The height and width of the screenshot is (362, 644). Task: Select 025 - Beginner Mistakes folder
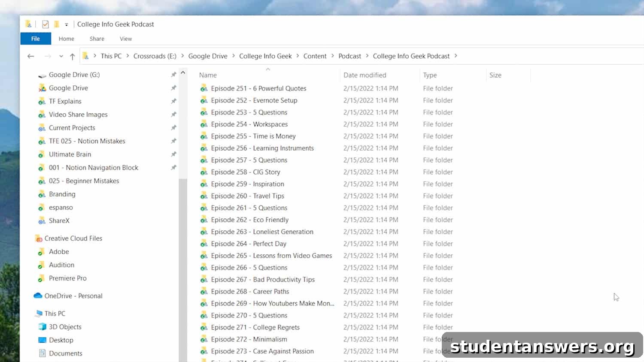[x=84, y=181]
